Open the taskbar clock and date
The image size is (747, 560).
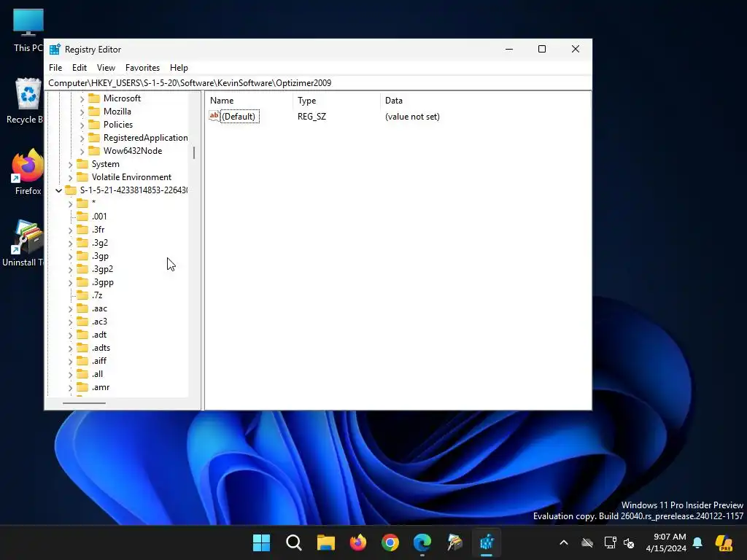[x=666, y=542]
